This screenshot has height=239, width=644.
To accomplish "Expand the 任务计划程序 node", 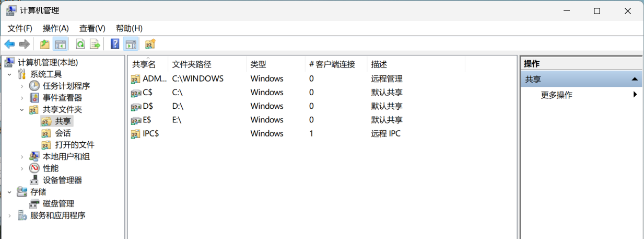I will (22, 86).
